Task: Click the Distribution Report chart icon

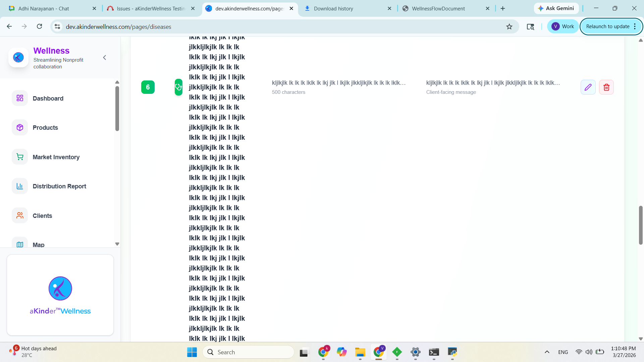Action: [20, 186]
